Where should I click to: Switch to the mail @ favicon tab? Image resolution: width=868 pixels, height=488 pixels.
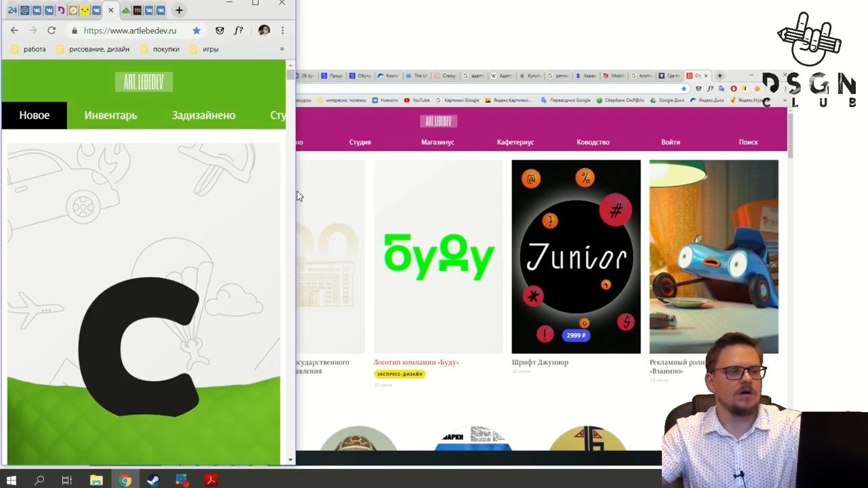pyautogui.click(x=25, y=10)
